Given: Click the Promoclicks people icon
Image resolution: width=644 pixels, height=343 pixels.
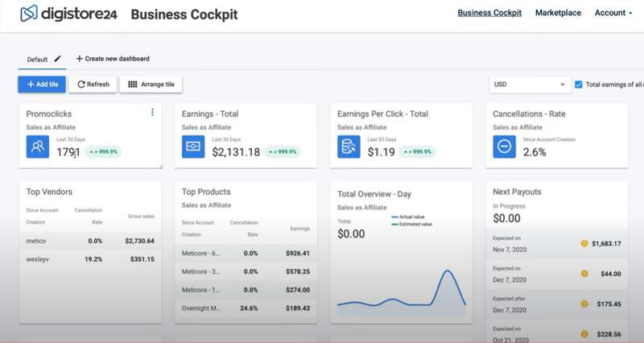Looking at the screenshot, I should [x=38, y=147].
